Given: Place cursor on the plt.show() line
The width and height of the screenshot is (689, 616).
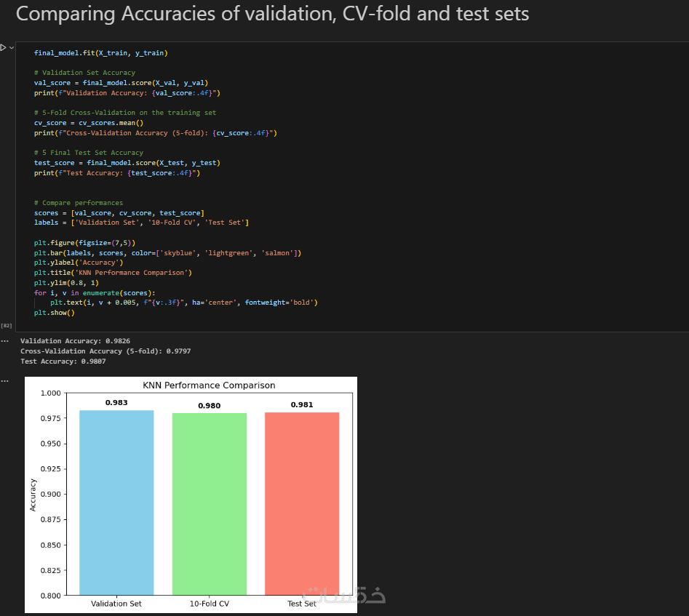Looking at the screenshot, I should coord(55,312).
